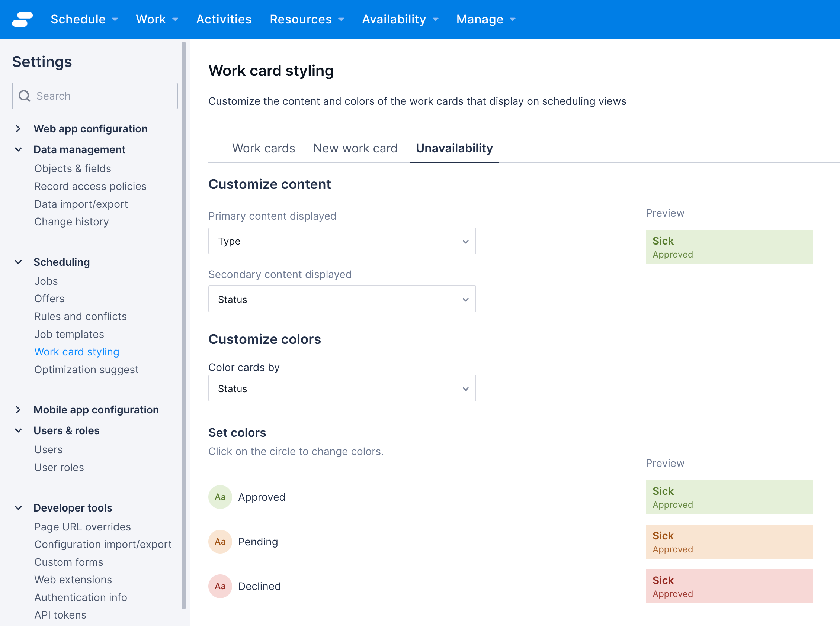
Task: Click the Pending 'Aa' color circle
Action: point(220,542)
